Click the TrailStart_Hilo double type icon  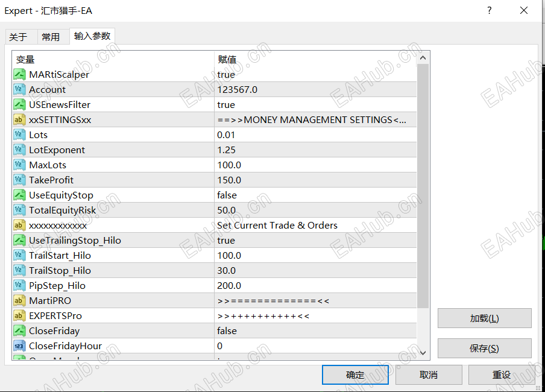point(19,255)
